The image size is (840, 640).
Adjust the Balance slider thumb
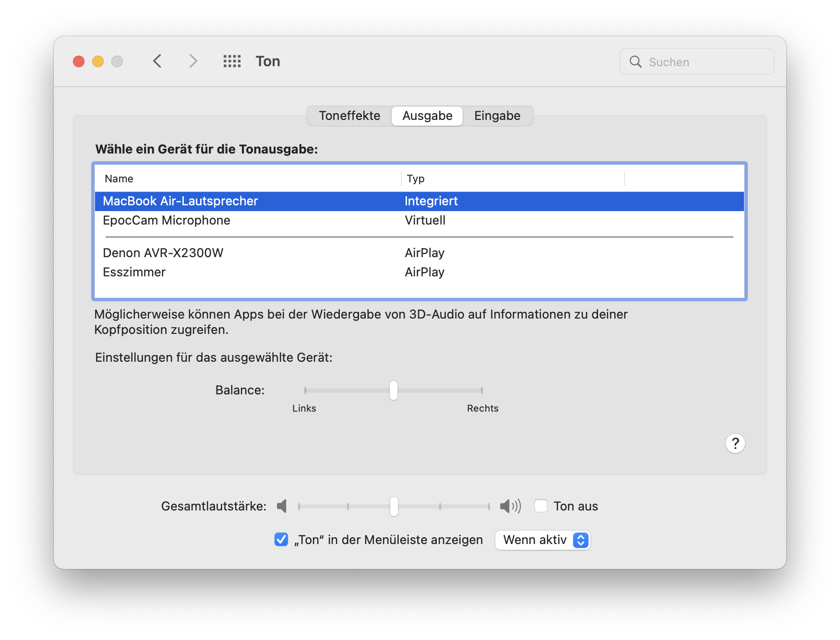point(394,391)
